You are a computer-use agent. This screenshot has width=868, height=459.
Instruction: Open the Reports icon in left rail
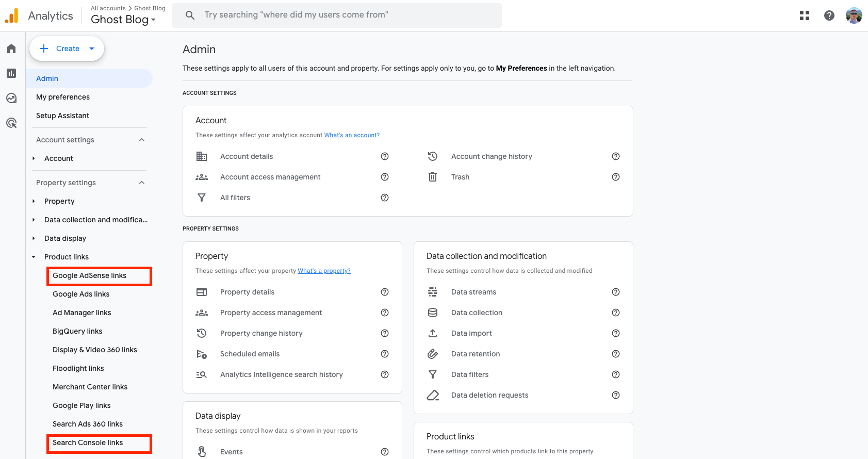[11, 73]
